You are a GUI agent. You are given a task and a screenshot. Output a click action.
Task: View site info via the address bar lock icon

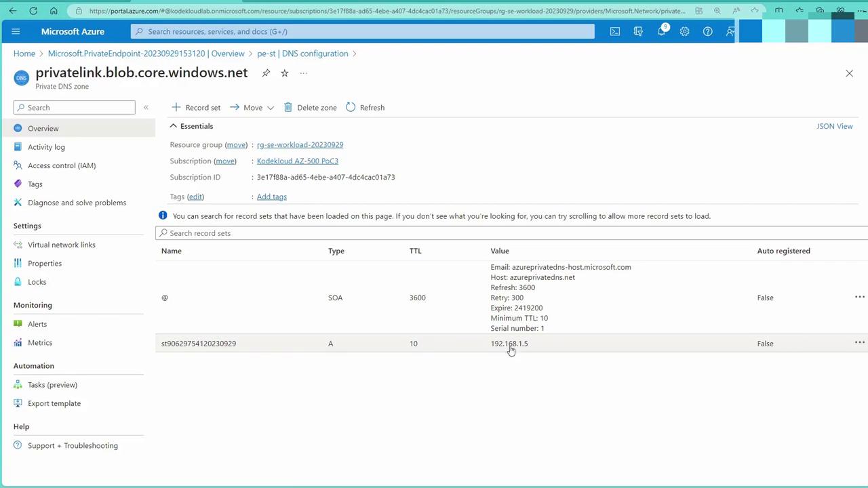tap(79, 11)
